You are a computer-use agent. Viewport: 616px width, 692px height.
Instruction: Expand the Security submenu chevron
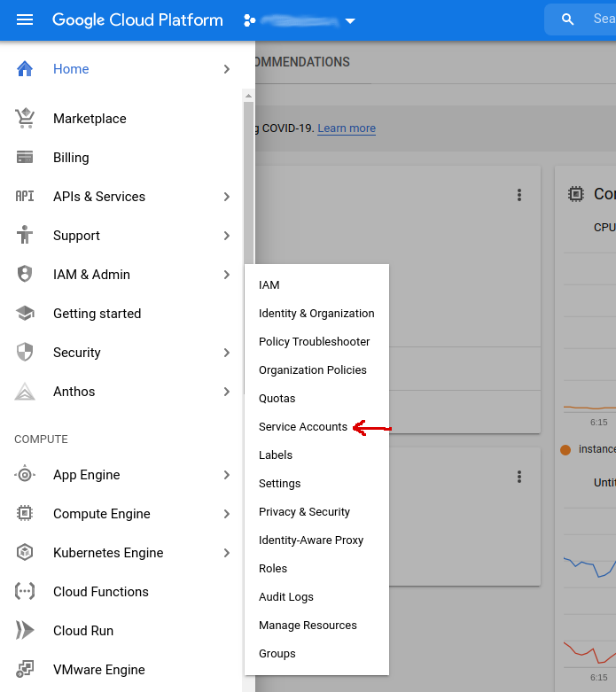(x=227, y=353)
